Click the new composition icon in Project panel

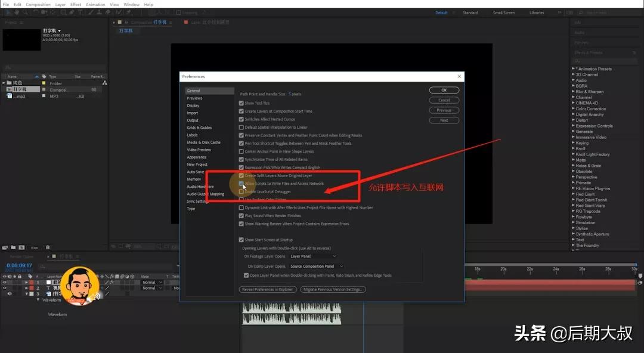click(x=22, y=247)
